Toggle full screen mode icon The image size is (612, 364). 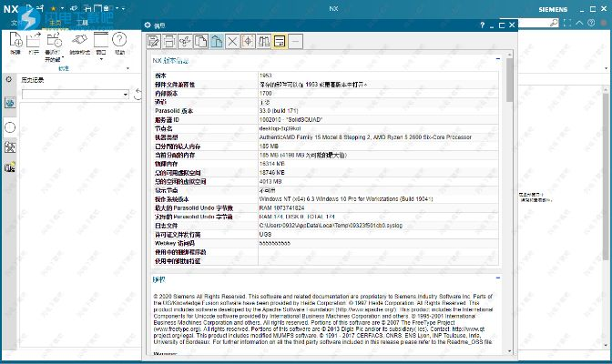[567, 23]
